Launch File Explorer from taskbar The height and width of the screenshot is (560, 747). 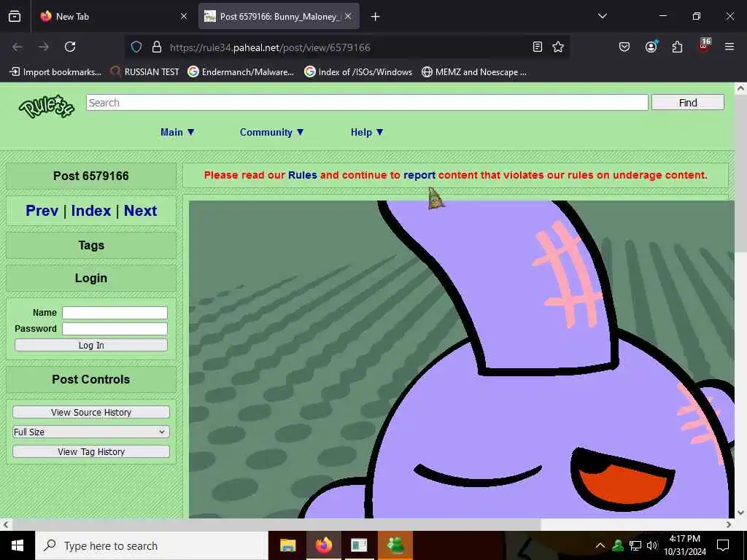pyautogui.click(x=287, y=545)
